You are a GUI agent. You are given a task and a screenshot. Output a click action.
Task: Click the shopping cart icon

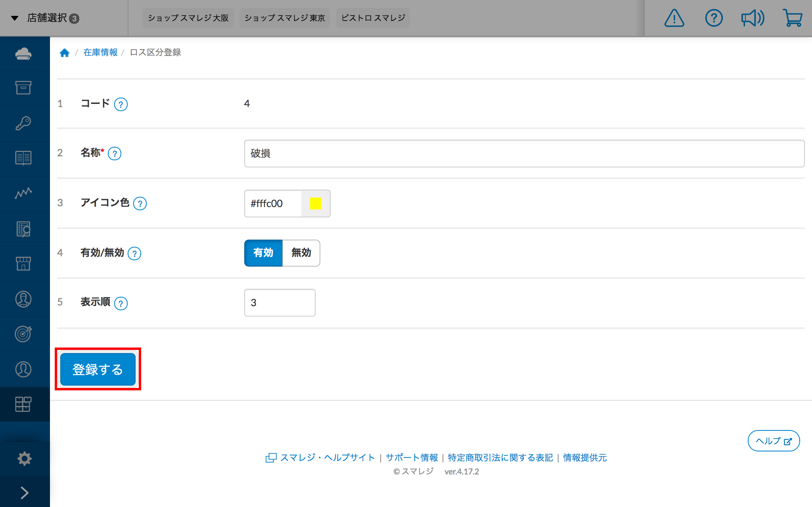pyautogui.click(x=792, y=18)
